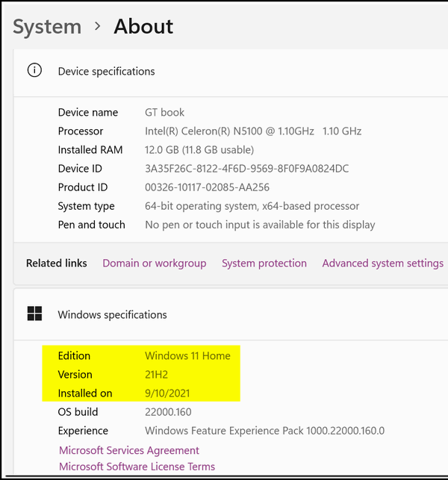This screenshot has height=480, width=448.
Task: Click the Installed RAM label
Action: pos(90,150)
